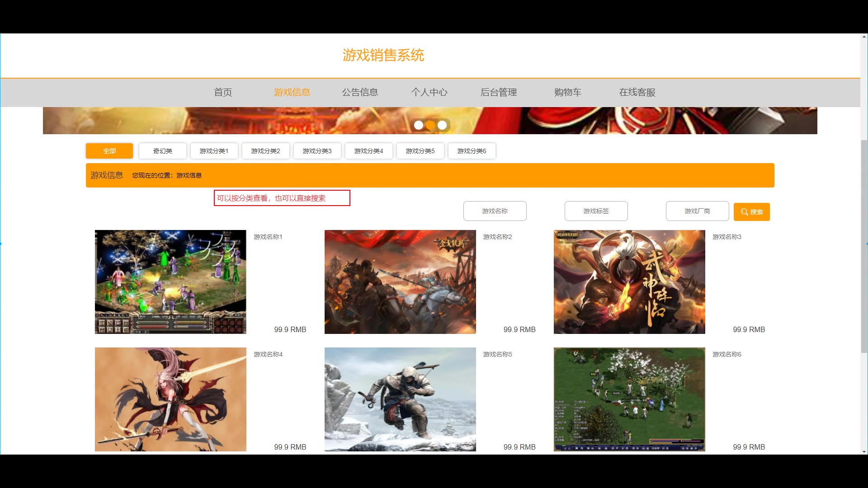Click the 游戏名称5 title text

coord(498,354)
